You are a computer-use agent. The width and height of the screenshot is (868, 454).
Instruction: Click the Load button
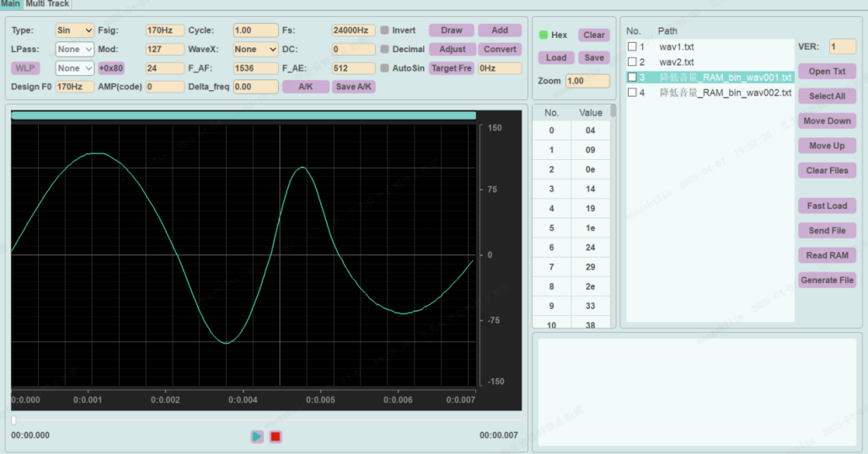tap(556, 57)
